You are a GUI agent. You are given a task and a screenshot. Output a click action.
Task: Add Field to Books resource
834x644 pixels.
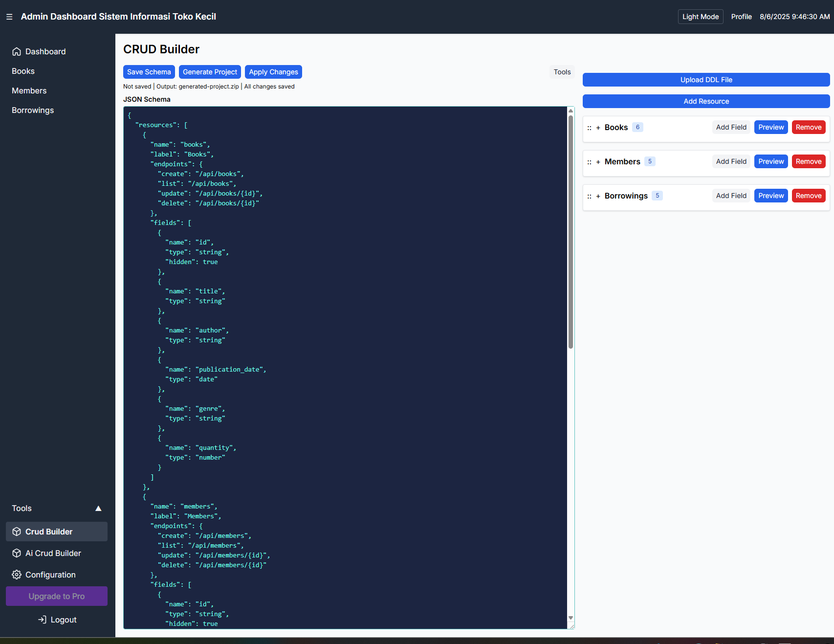coord(731,127)
